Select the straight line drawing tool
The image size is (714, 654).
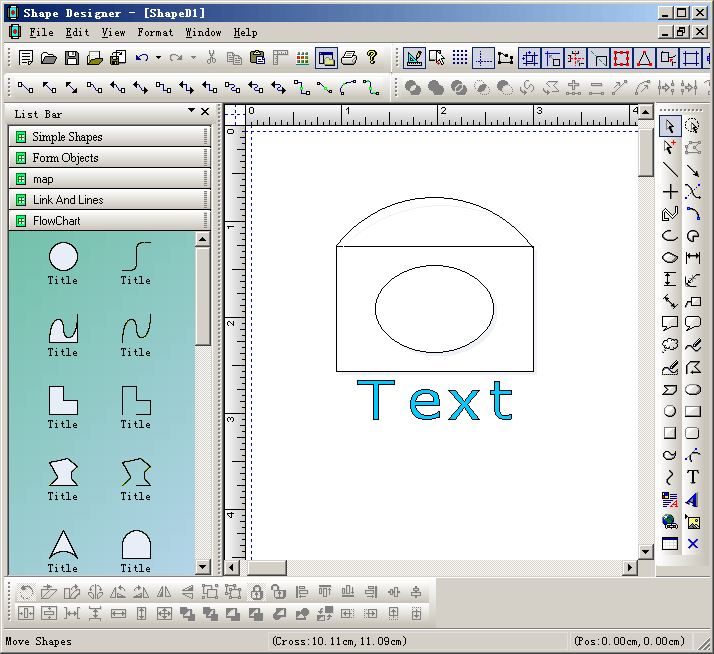[670, 170]
